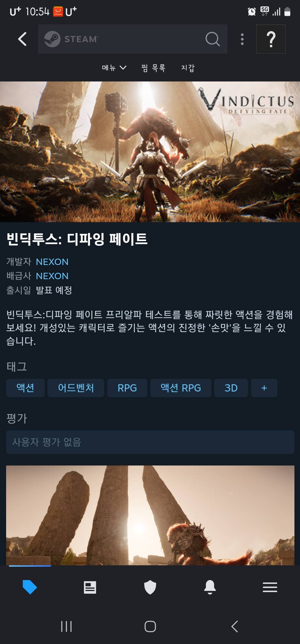Open the NEXON publisher link
Viewport: 300px width, 644px height.
[52, 276]
